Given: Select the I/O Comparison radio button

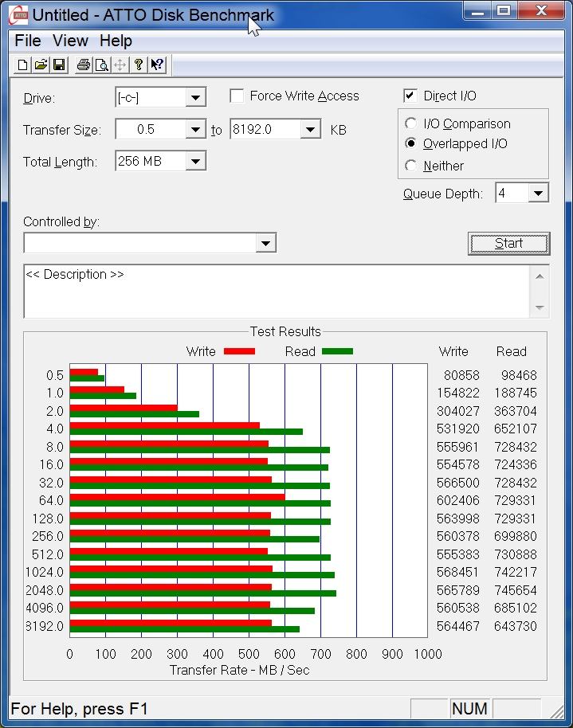Looking at the screenshot, I should [410, 123].
